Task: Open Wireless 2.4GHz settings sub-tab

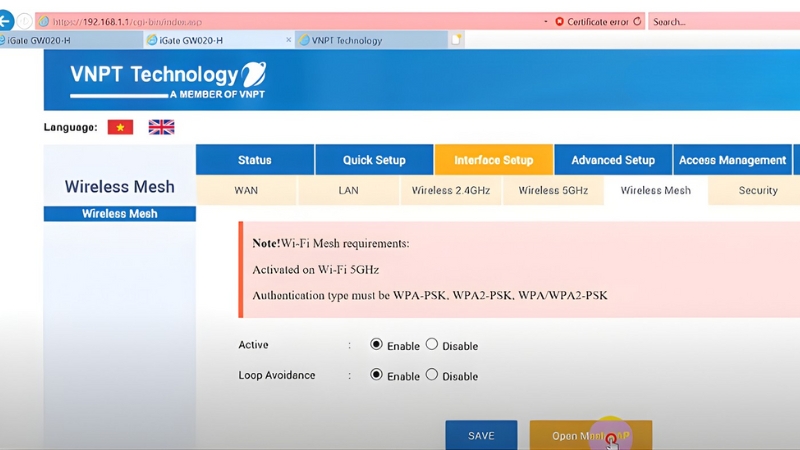Action: click(451, 190)
